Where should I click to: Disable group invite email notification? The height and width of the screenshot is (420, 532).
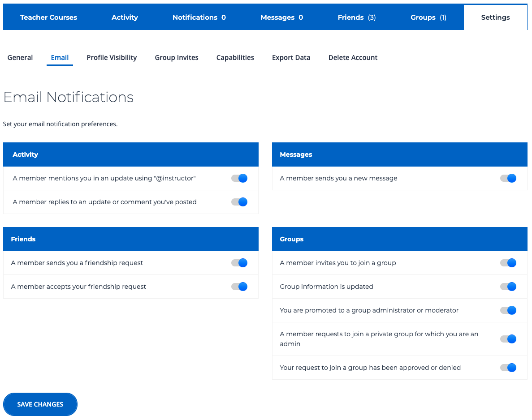pos(508,263)
